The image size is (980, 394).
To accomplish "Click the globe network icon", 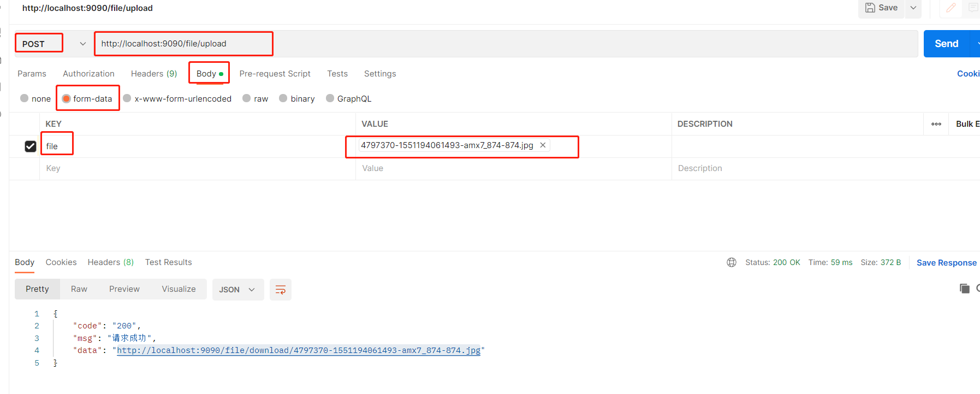I will click(732, 262).
